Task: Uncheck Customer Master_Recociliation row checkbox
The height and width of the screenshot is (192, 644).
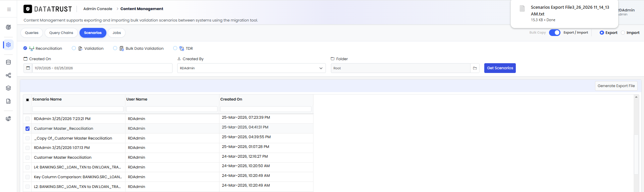Action: coord(28,128)
